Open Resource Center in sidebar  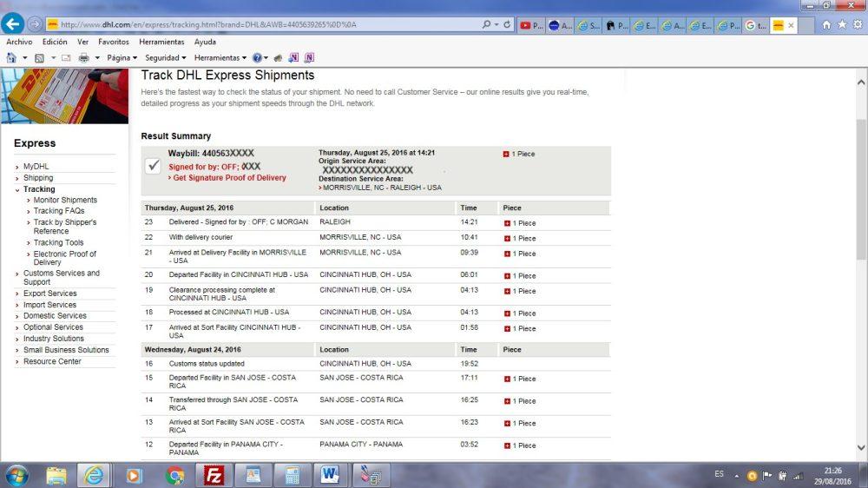[52, 361]
